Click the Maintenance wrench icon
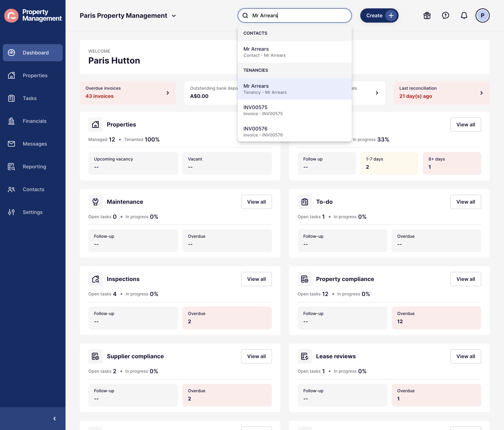Image resolution: width=504 pixels, height=430 pixels. coord(95,202)
